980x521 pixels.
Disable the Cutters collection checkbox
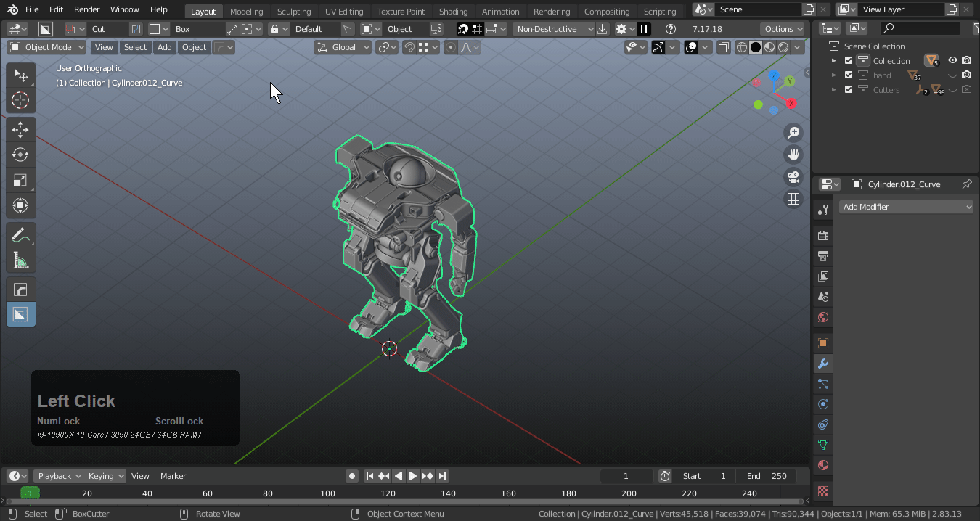click(x=849, y=90)
